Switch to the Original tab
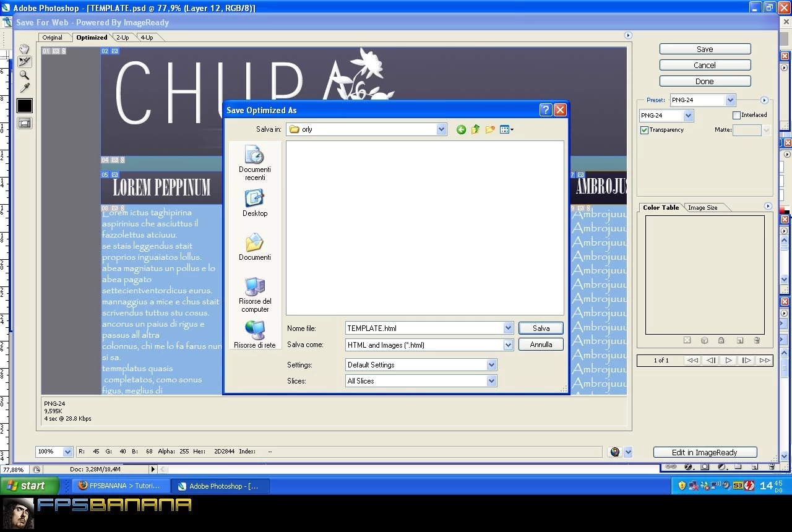The image size is (792, 532). click(x=53, y=37)
